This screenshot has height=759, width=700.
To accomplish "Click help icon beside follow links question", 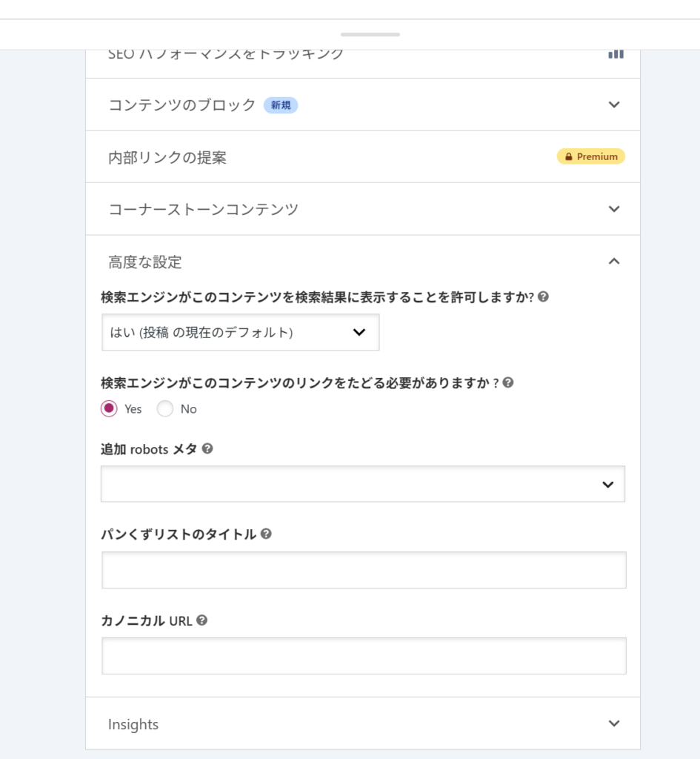I will click(508, 383).
